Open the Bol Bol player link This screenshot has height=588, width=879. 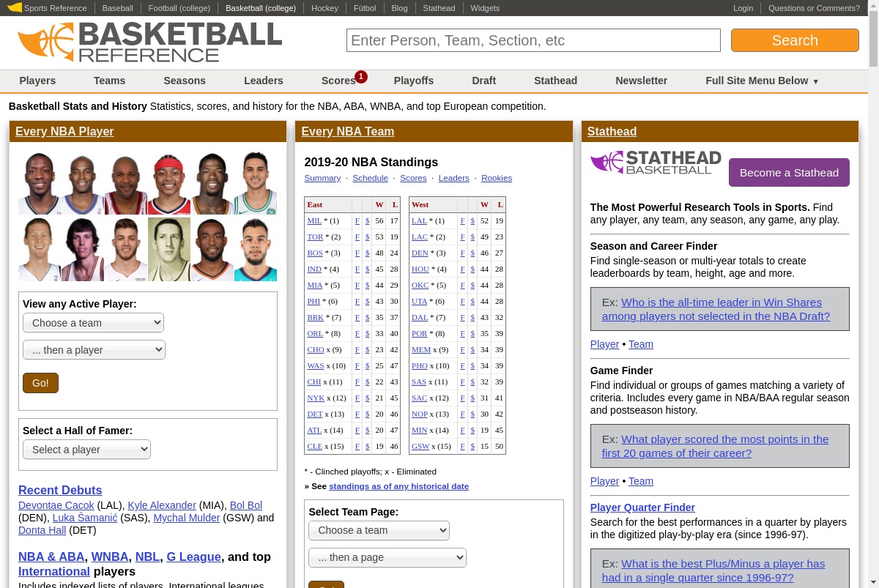pyautogui.click(x=246, y=505)
